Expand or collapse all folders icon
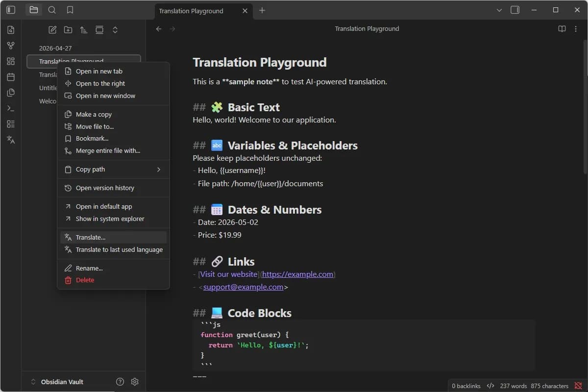The image size is (588, 392). pos(115,30)
